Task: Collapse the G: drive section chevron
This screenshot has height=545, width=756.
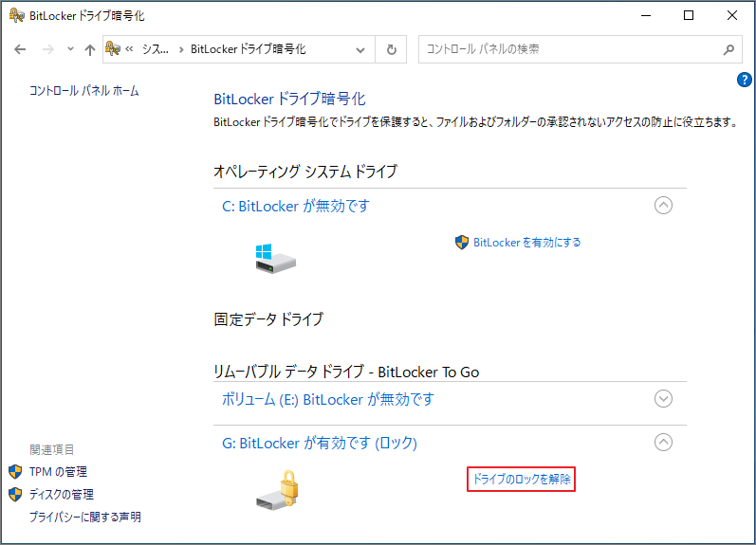Action: click(663, 442)
